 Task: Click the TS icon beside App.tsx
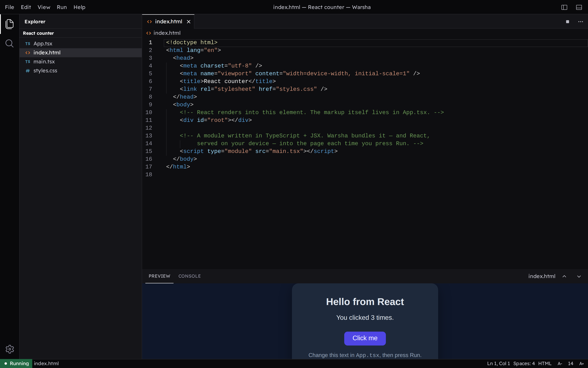click(28, 44)
